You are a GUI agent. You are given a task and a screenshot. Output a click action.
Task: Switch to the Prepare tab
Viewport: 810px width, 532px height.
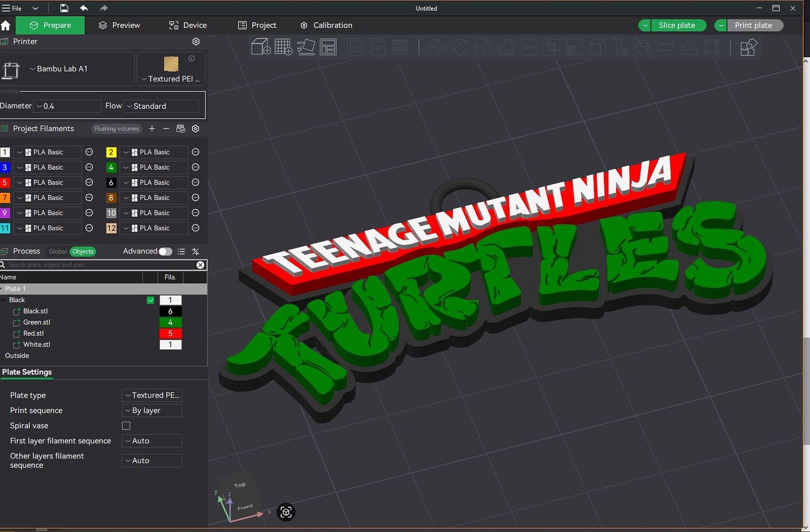(50, 25)
